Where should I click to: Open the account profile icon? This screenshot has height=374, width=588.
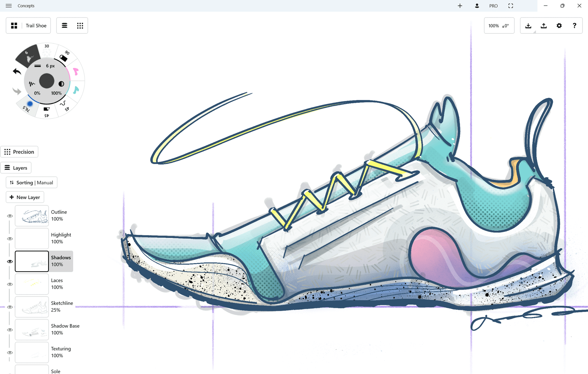coord(477,6)
